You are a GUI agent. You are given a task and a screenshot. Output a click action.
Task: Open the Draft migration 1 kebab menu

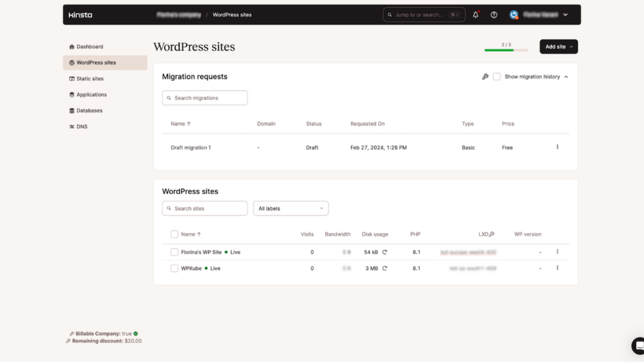(557, 147)
